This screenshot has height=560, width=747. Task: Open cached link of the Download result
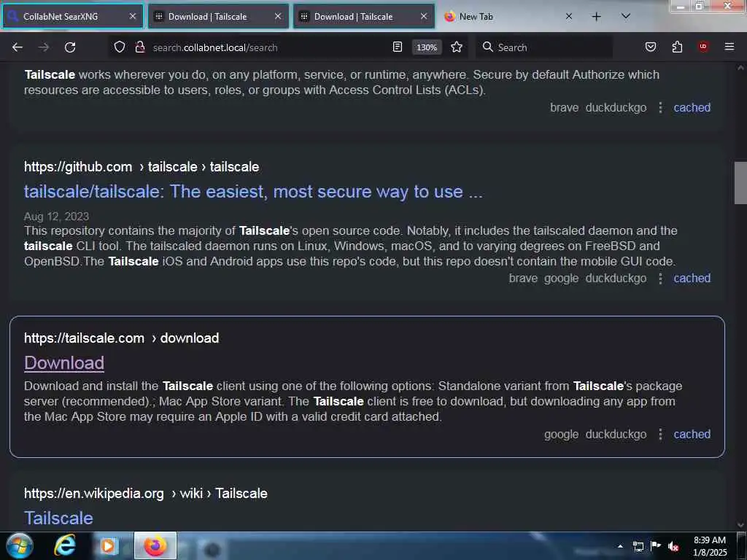tap(692, 435)
